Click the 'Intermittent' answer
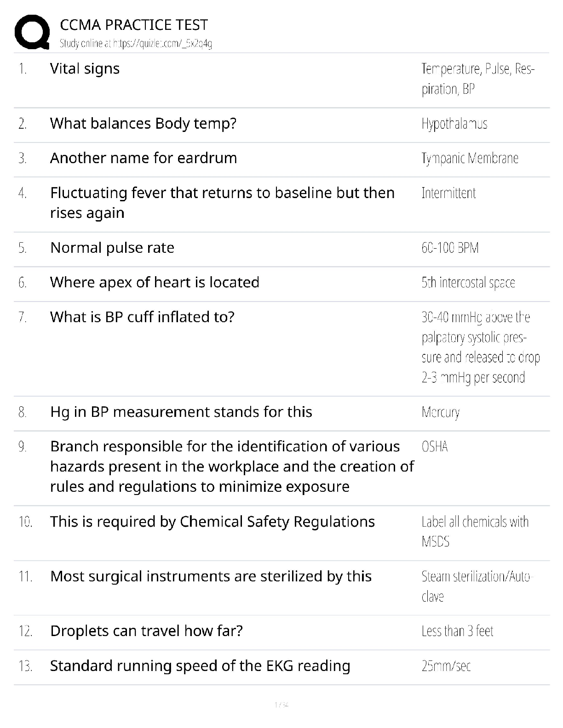Viewport: 563px width, 728px height. coord(448,193)
